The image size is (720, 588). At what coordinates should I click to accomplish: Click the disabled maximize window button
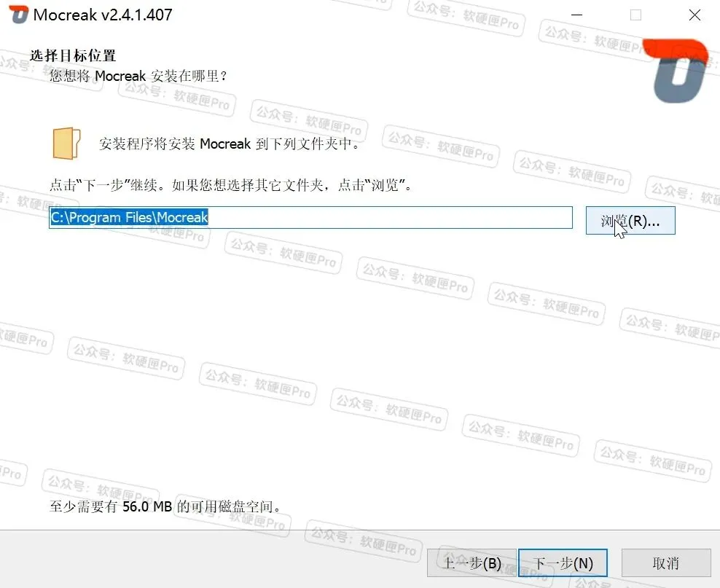tap(635, 15)
